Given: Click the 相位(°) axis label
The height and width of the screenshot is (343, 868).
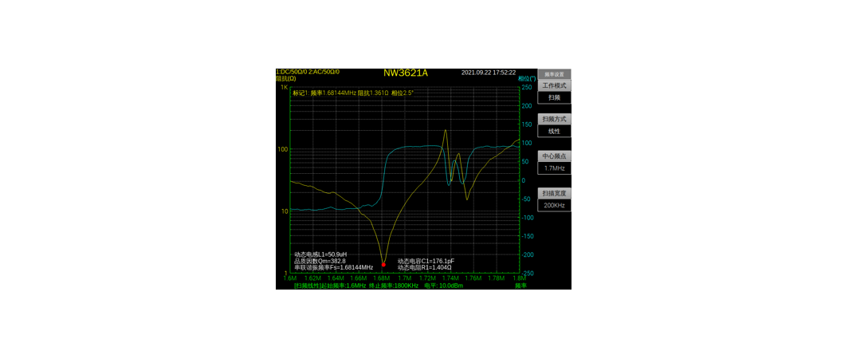Looking at the screenshot, I should 527,79.
